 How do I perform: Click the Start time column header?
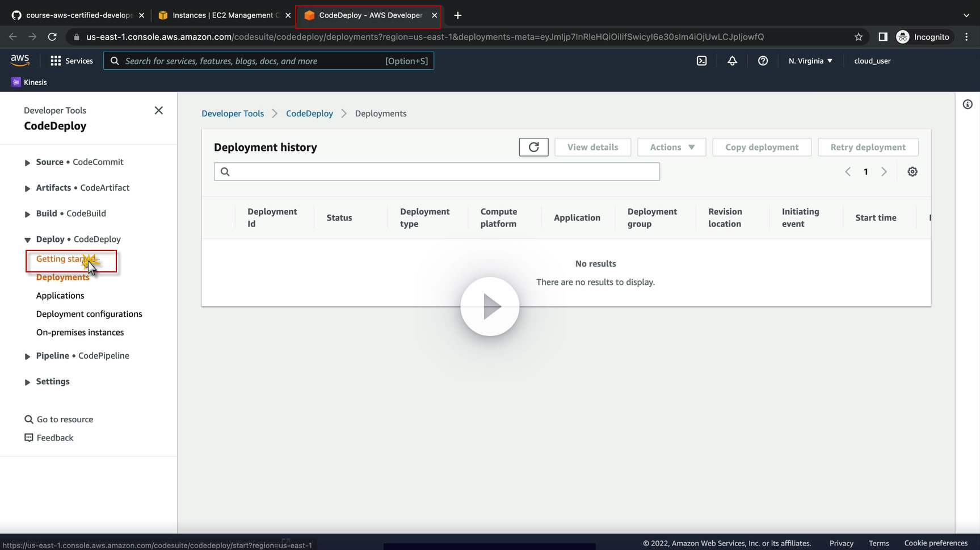(876, 218)
